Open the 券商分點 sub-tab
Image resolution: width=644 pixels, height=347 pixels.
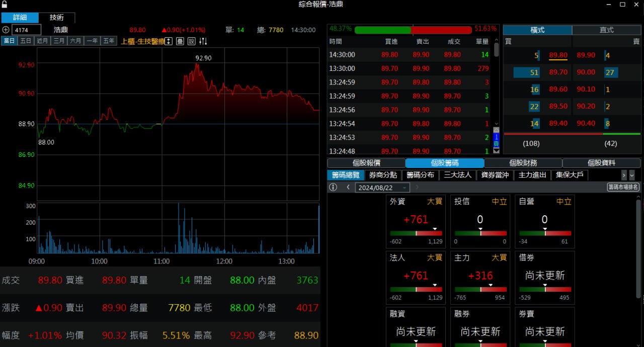coord(383,175)
